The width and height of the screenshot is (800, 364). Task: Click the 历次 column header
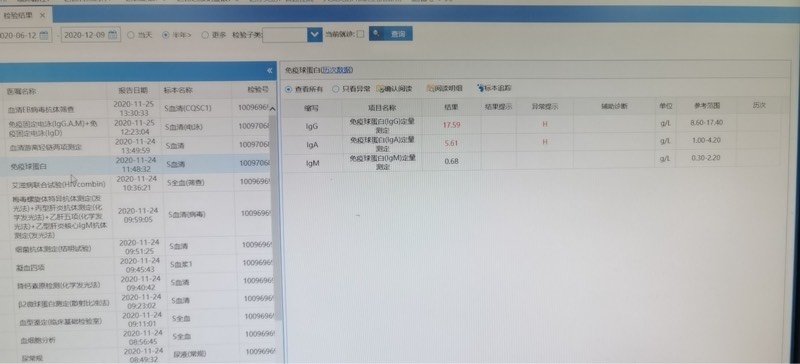click(759, 105)
